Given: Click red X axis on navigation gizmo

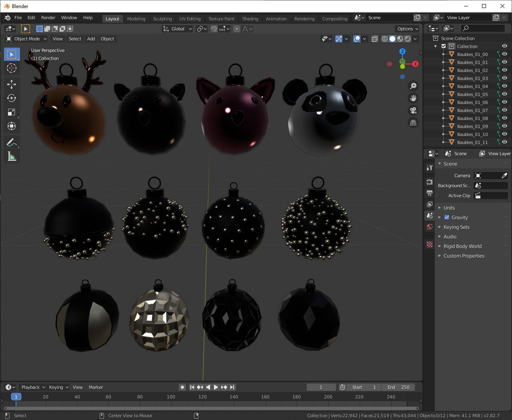Looking at the screenshot, I should [415, 64].
